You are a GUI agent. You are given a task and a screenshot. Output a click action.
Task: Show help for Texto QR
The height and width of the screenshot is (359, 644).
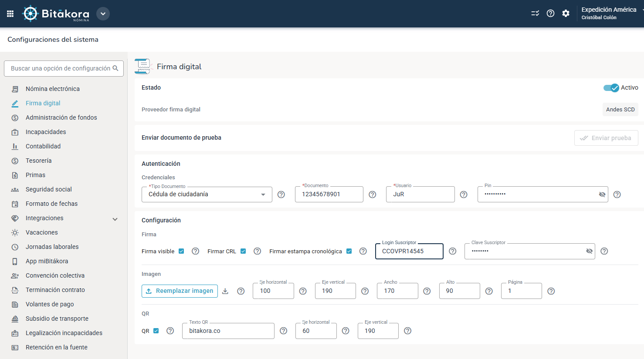(x=284, y=331)
